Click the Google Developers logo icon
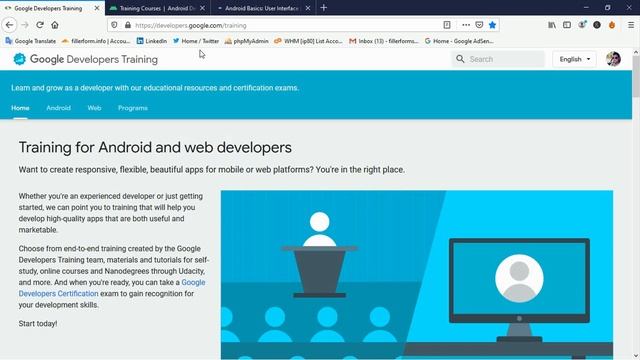This screenshot has width=640, height=360. pos(19,59)
